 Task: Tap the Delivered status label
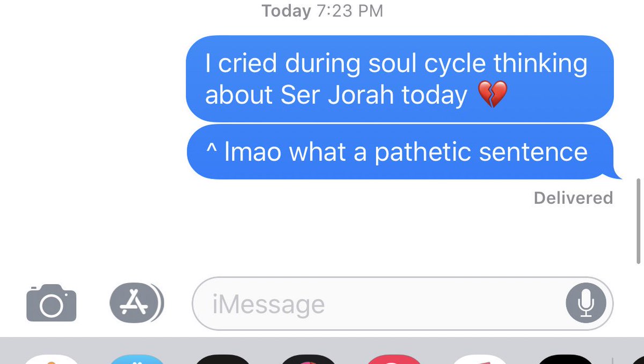[x=573, y=198]
